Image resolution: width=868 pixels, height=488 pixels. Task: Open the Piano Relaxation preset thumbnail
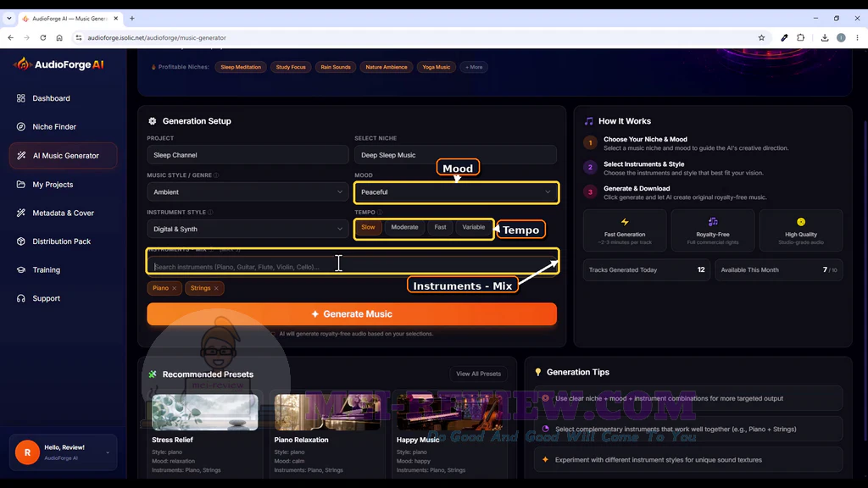point(327,413)
